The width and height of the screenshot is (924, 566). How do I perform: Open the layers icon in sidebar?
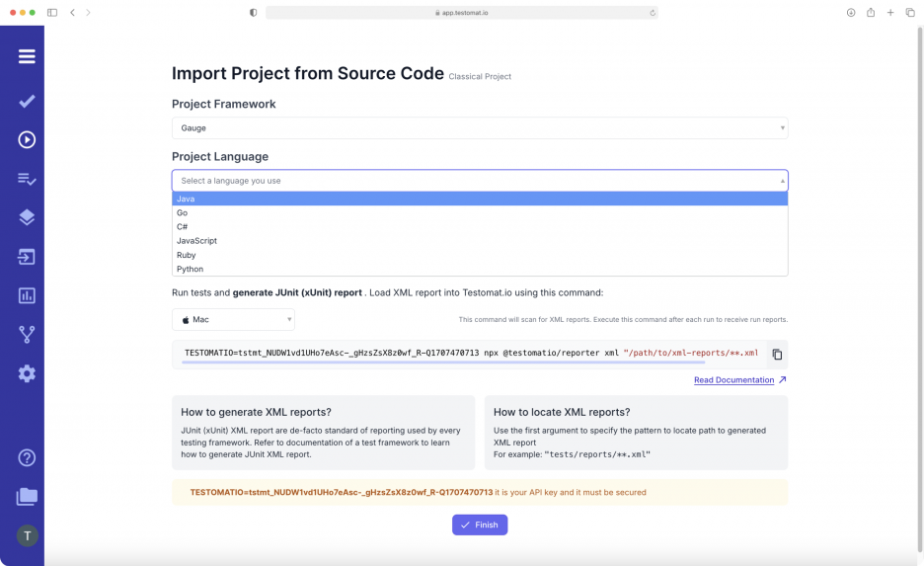pyautogui.click(x=27, y=217)
